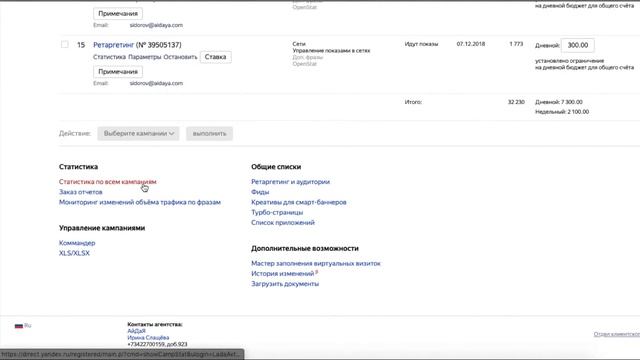The height and width of the screenshot is (360, 640).
Task: Click the sidorov@aidaya.com email under Ретаргетинг
Action: [156, 83]
